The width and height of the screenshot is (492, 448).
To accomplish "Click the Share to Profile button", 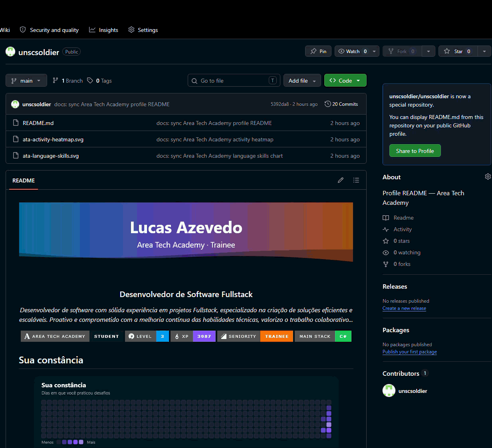I will 415,151.
